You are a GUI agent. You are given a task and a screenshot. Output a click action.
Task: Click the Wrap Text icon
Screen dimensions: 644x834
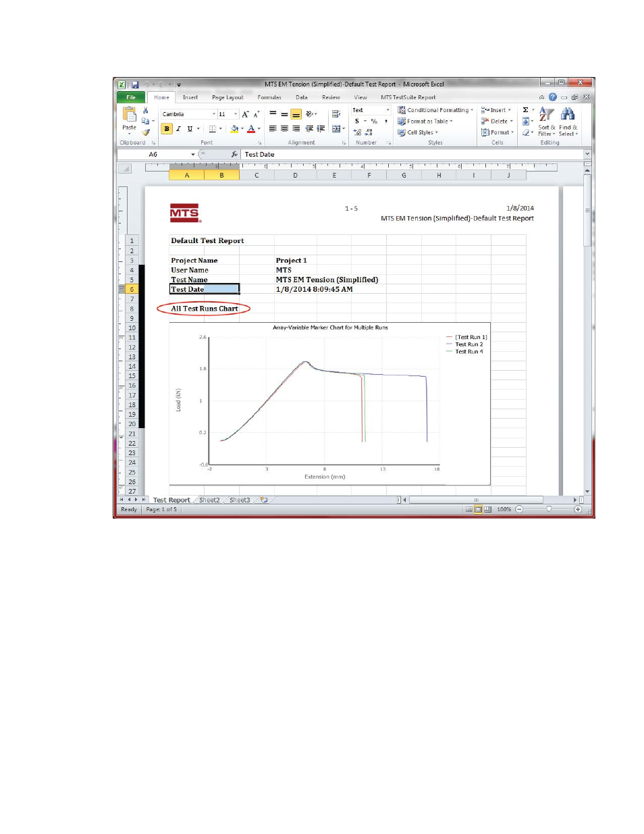(336, 114)
